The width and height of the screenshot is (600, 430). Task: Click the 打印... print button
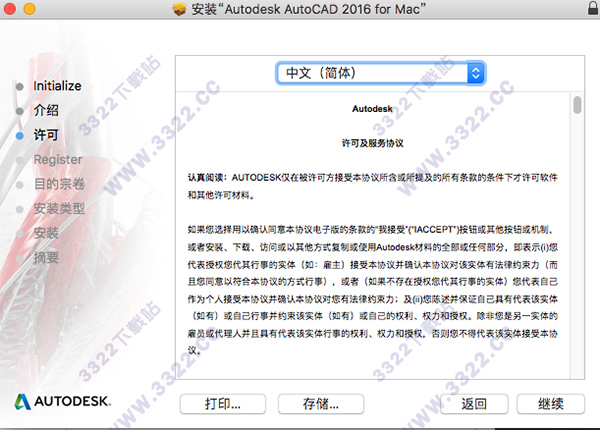[223, 404]
